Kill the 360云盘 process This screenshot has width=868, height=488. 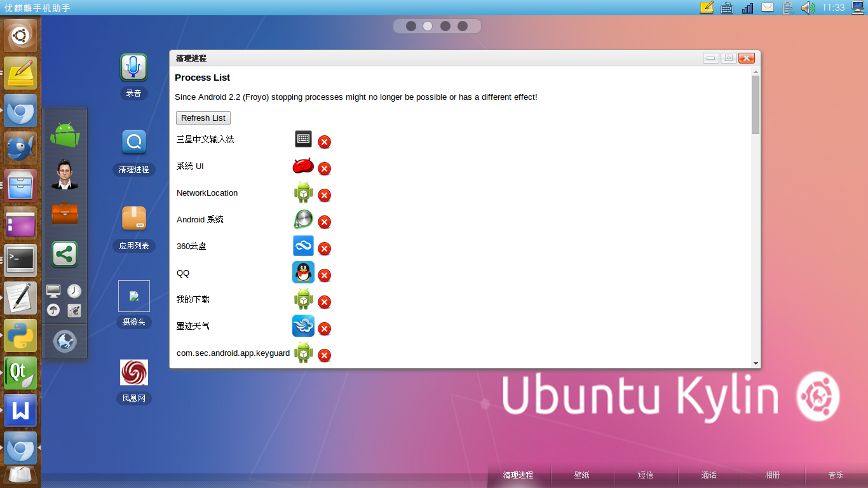coord(324,248)
